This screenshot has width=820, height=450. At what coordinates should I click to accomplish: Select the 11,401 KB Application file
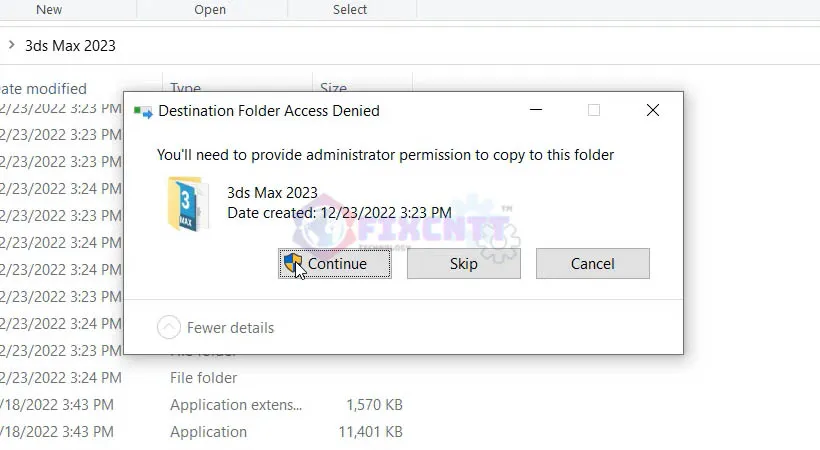coord(208,432)
